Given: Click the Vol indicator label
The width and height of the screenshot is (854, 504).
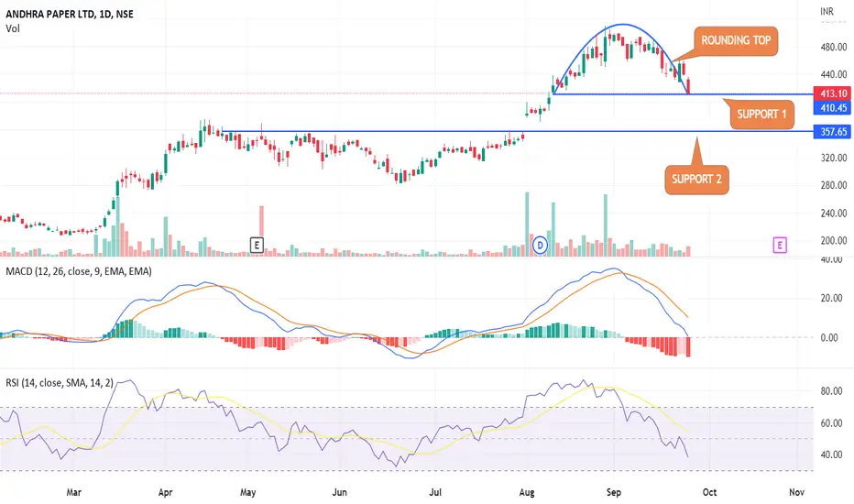Looking at the screenshot, I should click(x=13, y=28).
